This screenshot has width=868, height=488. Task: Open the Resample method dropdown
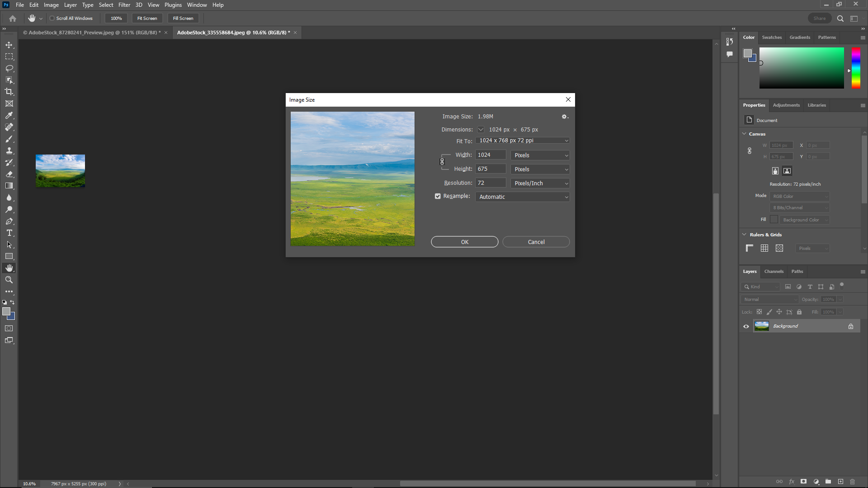pos(522,197)
